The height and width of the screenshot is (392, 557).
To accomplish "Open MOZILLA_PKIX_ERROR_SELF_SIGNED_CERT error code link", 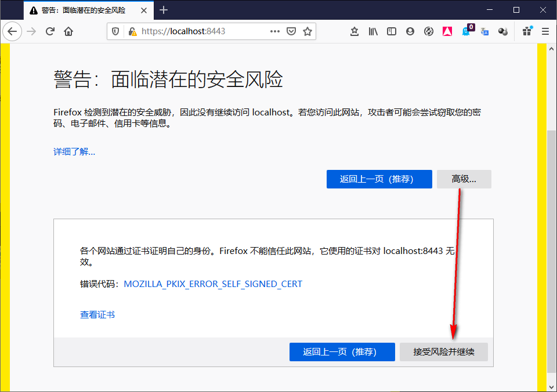I will (213, 284).
